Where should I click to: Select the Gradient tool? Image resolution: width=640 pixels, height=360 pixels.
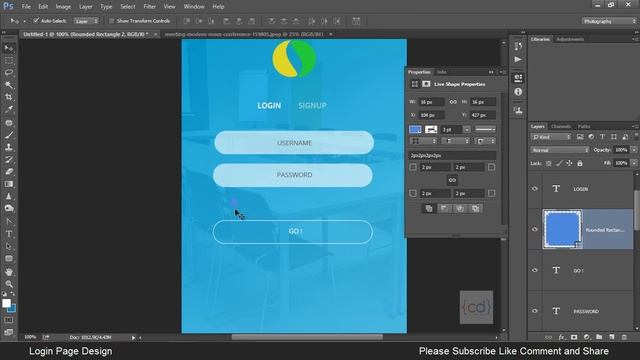pyautogui.click(x=9, y=184)
